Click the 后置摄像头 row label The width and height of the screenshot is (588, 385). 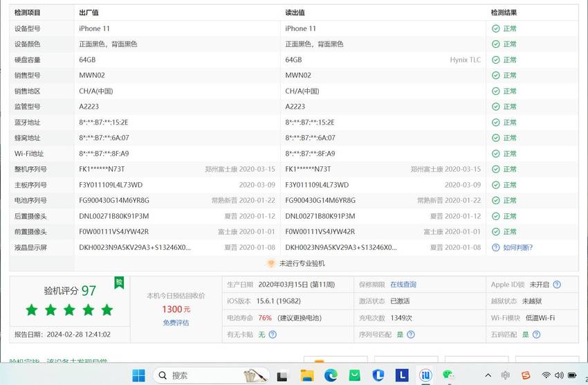pyautogui.click(x=30, y=216)
